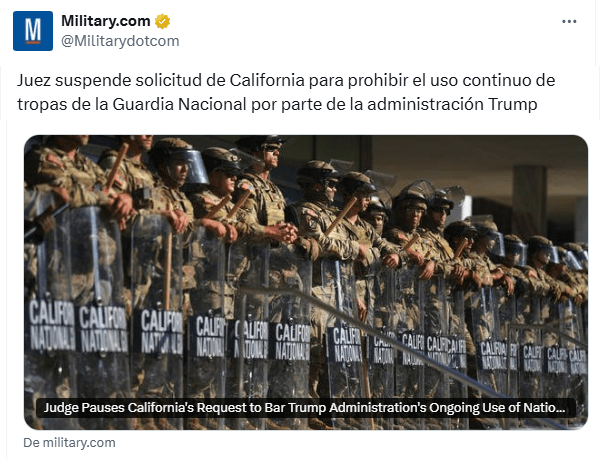Click the white letter M inside the avatar
Screen dimensions: 605x469
click(x=33, y=30)
